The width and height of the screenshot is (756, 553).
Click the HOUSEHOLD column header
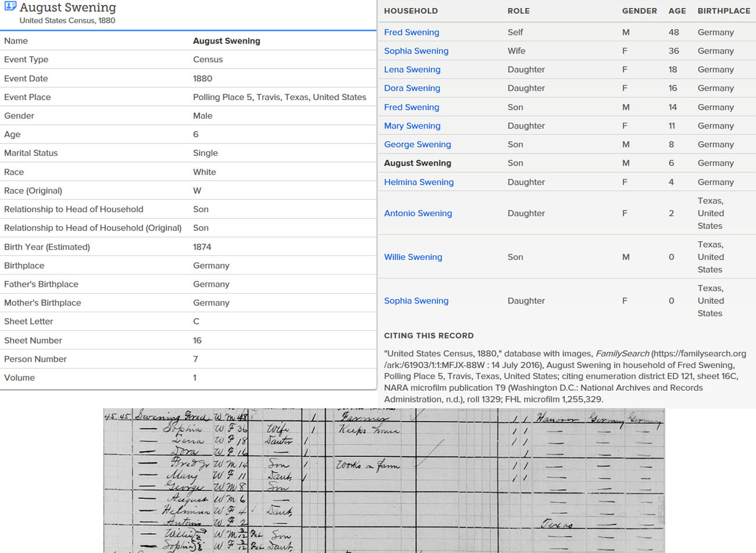click(x=411, y=10)
